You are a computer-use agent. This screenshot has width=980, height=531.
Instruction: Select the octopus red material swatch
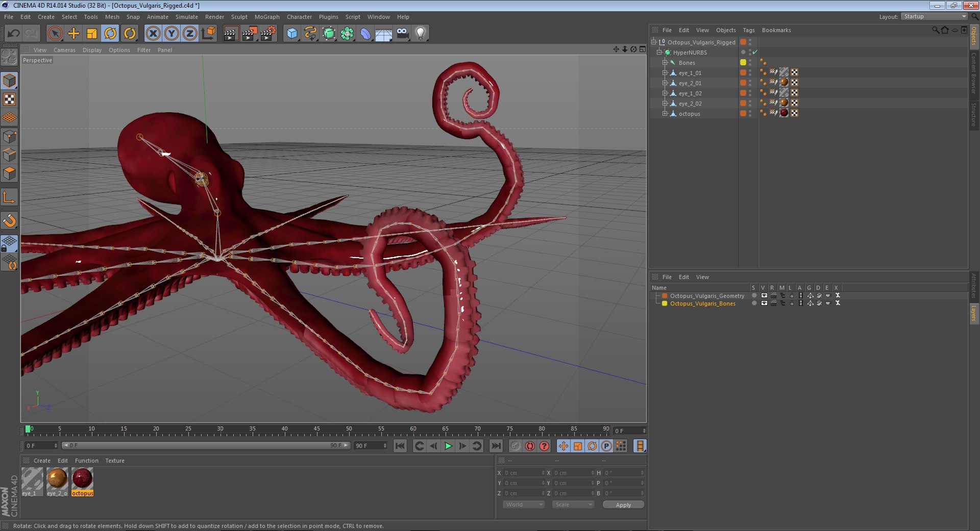(82, 479)
